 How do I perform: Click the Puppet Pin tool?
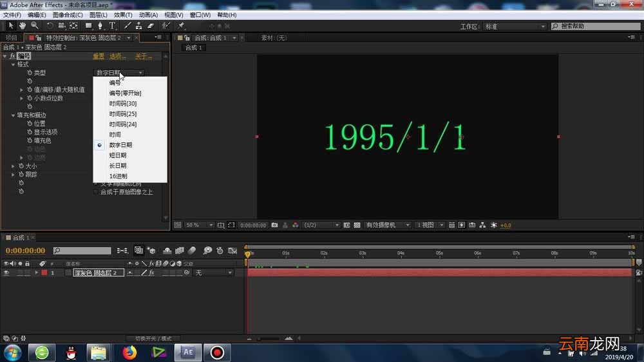coord(181,26)
